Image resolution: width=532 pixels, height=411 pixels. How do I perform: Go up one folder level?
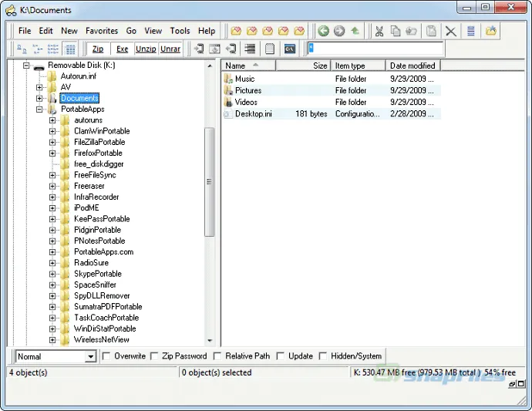[x=355, y=31]
